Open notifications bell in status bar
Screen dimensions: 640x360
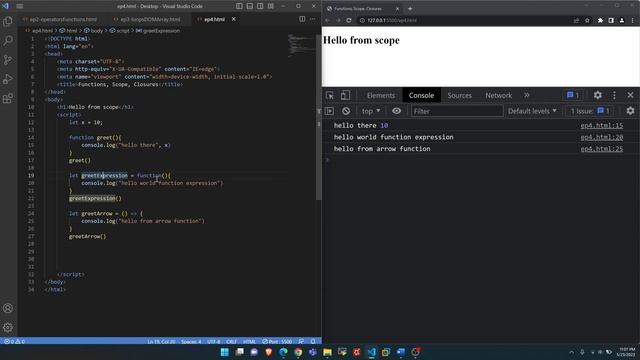pyautogui.click(x=313, y=341)
